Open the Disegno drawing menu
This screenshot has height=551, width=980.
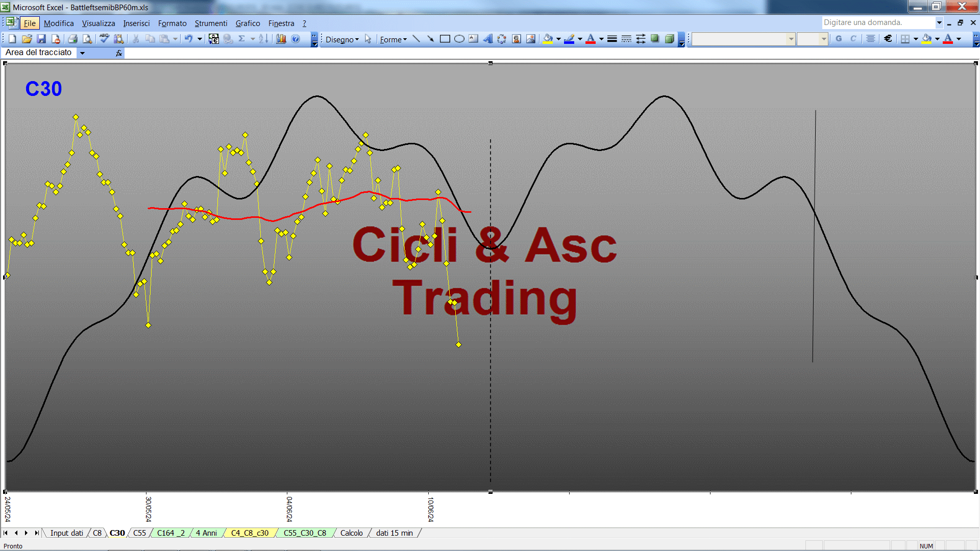[x=342, y=39]
